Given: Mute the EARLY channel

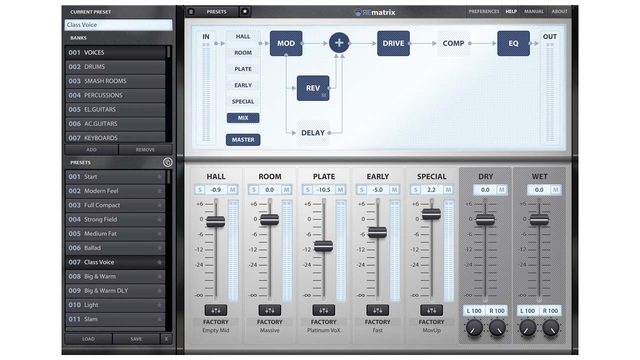Looking at the screenshot, I should pyautogui.click(x=394, y=190).
